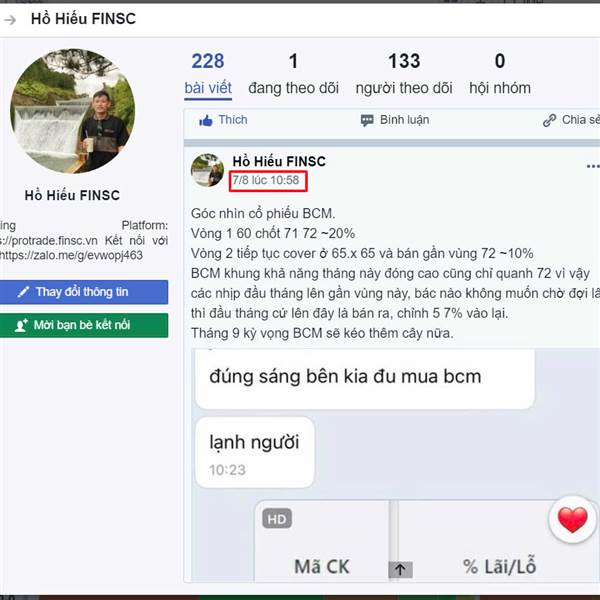Screen dimensions: 600x600
Task: Open the post's three-dot options menu
Action: coord(593,166)
